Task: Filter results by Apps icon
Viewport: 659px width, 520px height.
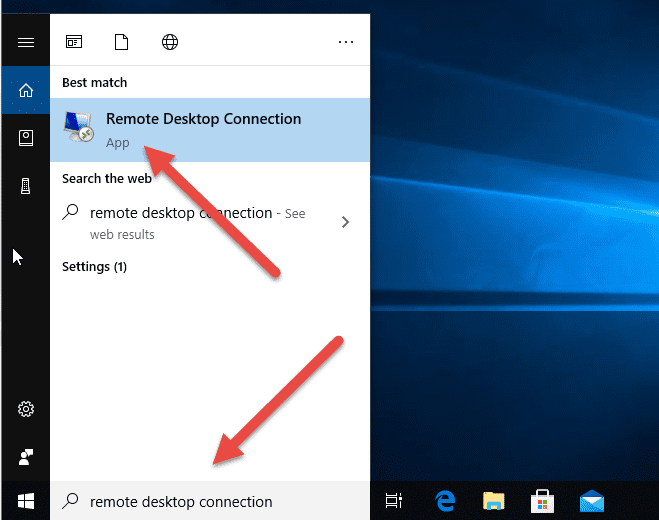Action: (74, 42)
